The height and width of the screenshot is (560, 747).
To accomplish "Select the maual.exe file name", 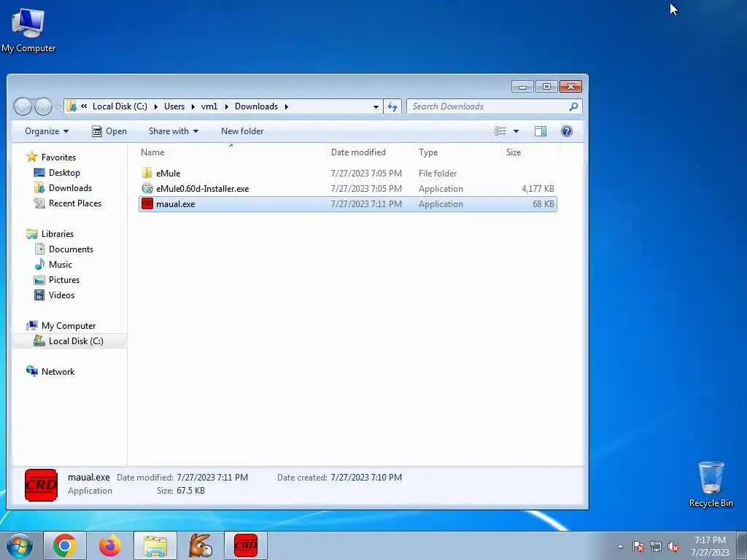I will (175, 204).
